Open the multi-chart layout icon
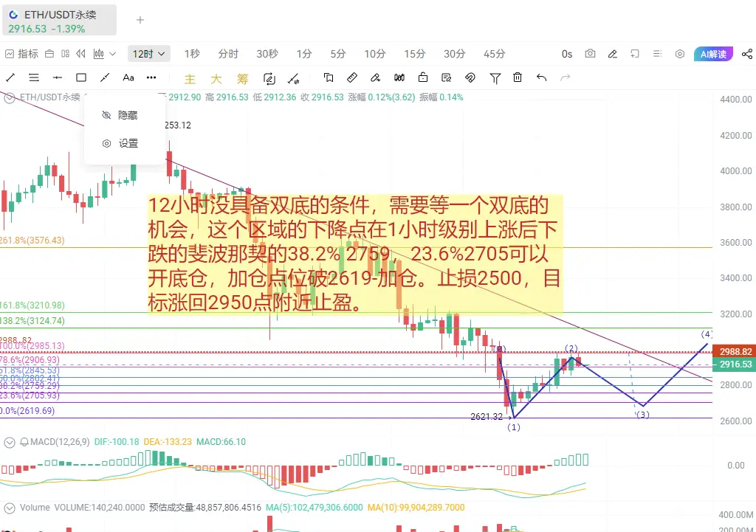Viewport: 756px width, 532px height. pos(66,54)
